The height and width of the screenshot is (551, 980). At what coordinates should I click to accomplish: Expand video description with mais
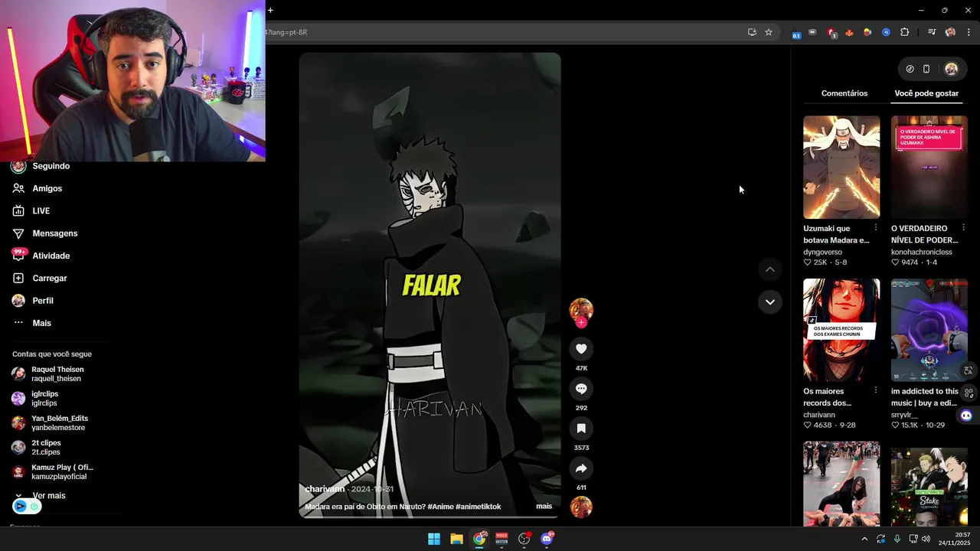544,507
